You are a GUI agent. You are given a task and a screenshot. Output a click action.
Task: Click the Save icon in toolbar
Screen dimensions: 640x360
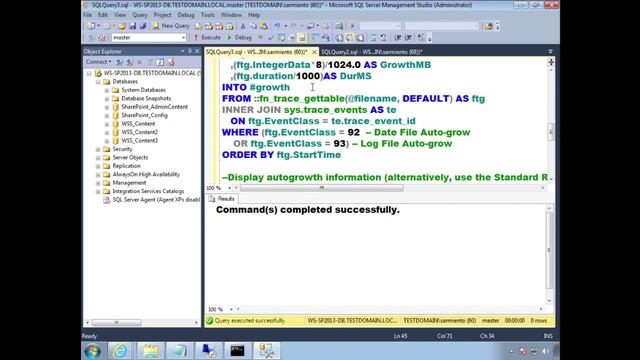pos(132,26)
